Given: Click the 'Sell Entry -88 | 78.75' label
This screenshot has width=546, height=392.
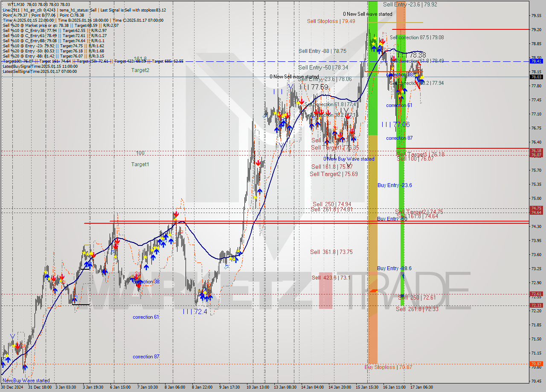Looking at the screenshot, I should [322, 51].
